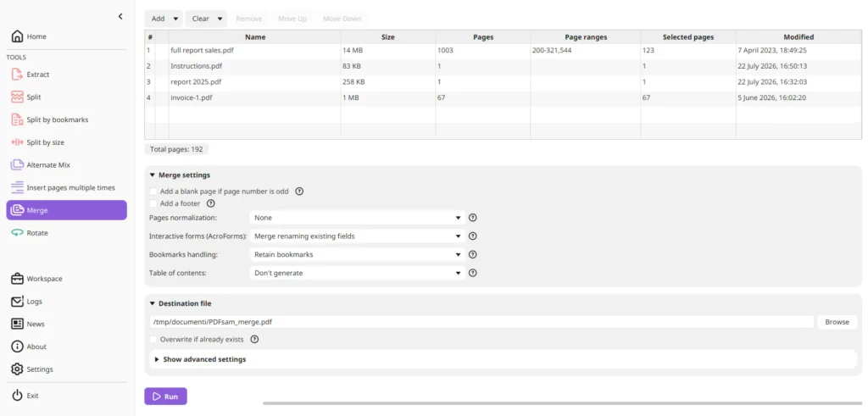868x416 pixels.
Task: Click the horizontal scrollbar at the bottom
Action: (563, 403)
